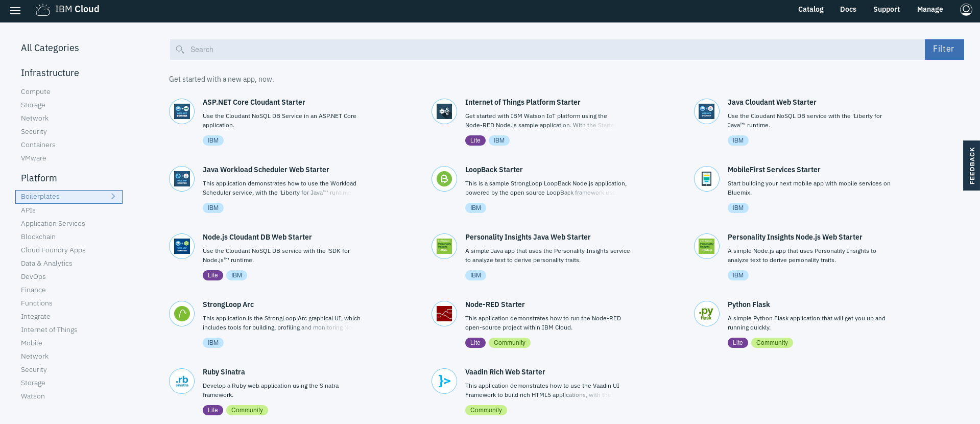Open the Java Workload Scheduler Web Starter icon

click(182, 179)
